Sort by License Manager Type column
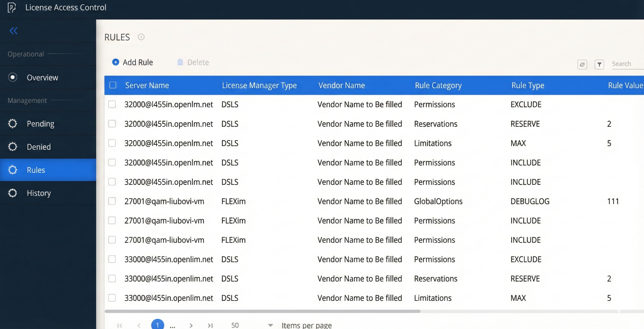The height and width of the screenshot is (329, 644). click(x=259, y=85)
